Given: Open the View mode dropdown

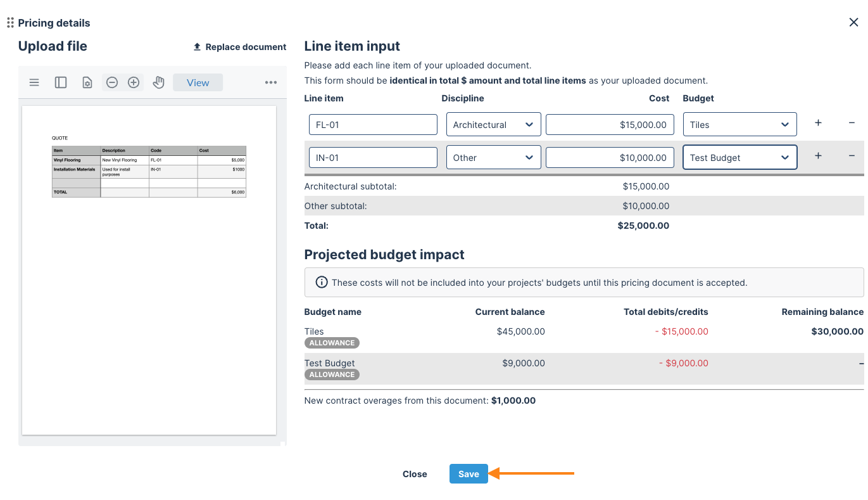Looking at the screenshot, I should click(x=198, y=82).
